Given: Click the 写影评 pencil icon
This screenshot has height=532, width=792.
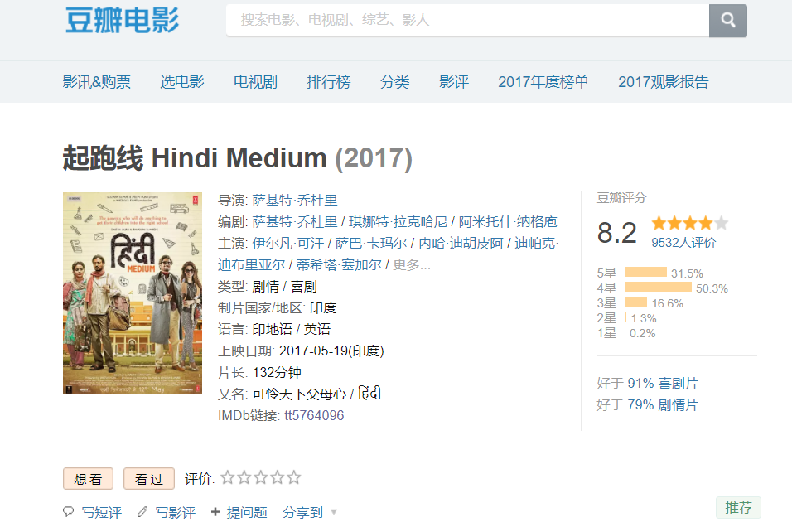Looking at the screenshot, I should pos(142,513).
